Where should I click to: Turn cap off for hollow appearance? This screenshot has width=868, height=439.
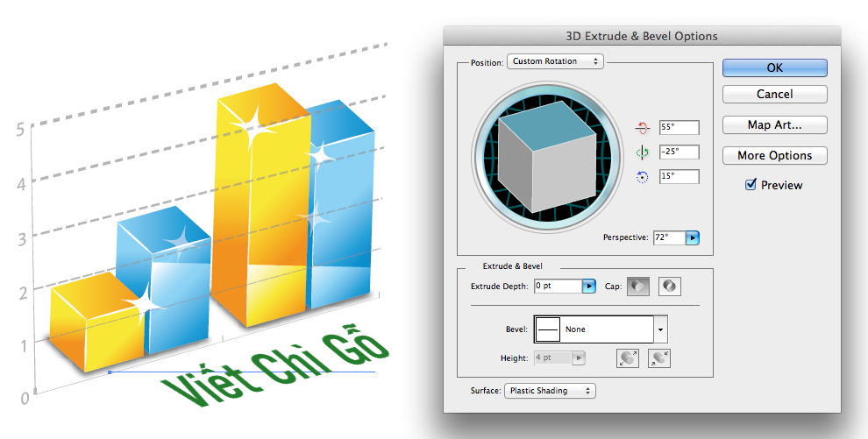(x=670, y=287)
